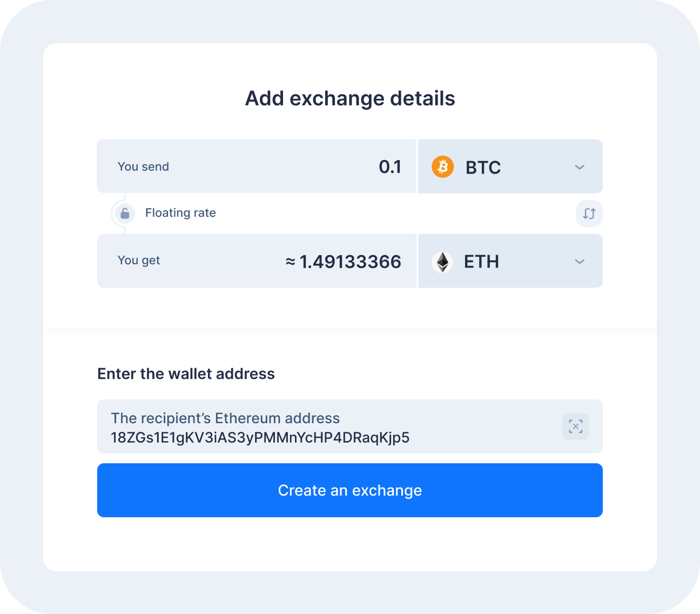Open the ETH currency selector

[510, 262]
